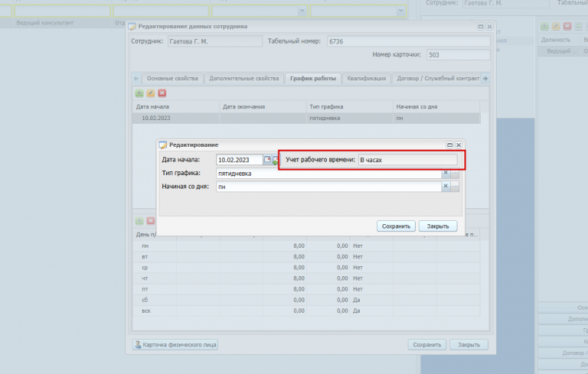The image size is (588, 374).
Task: Open the Дополнительные свойства tab
Action: (244, 78)
